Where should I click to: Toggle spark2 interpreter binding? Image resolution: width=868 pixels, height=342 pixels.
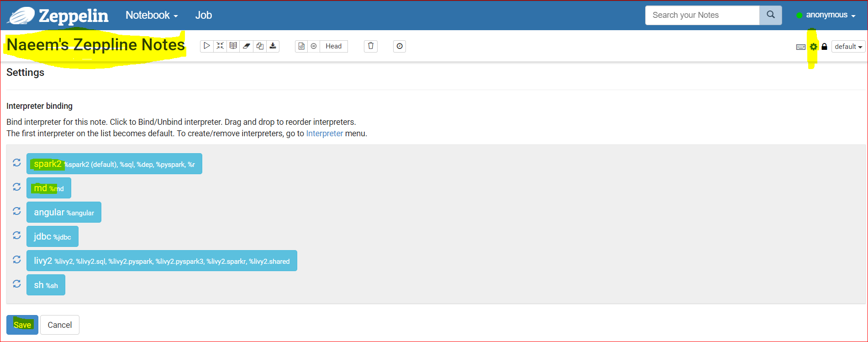coord(114,164)
